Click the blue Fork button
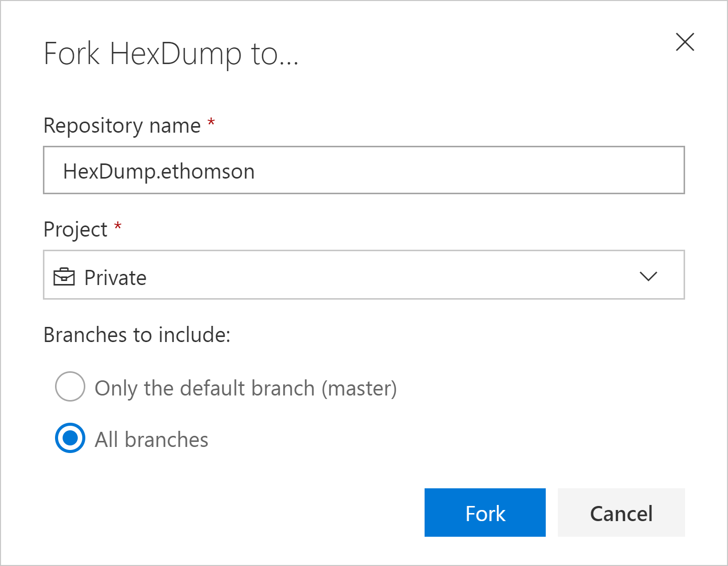Viewport: 728px width, 566px height. coord(485,513)
